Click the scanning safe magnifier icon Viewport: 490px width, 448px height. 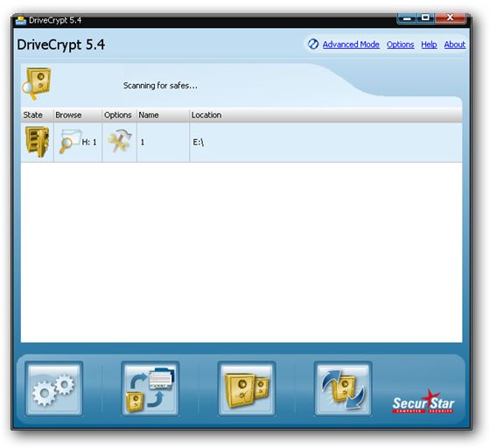pyautogui.click(x=36, y=83)
